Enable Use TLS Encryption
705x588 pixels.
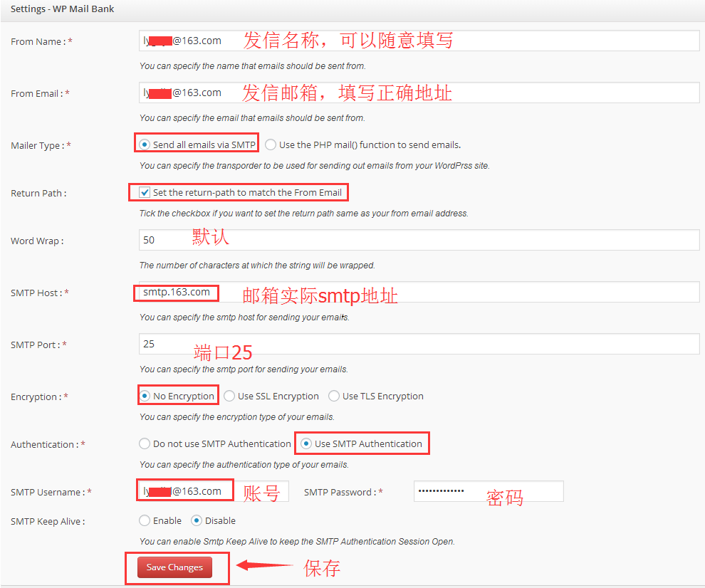point(334,396)
